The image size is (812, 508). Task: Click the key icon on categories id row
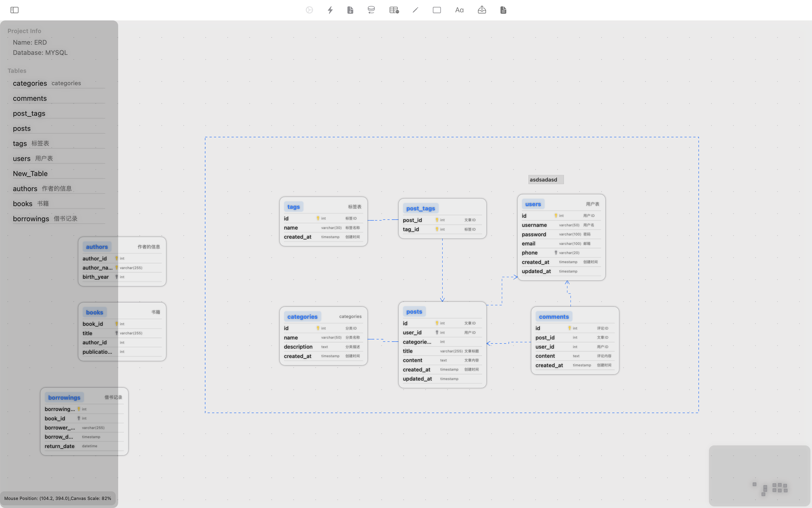(318, 328)
